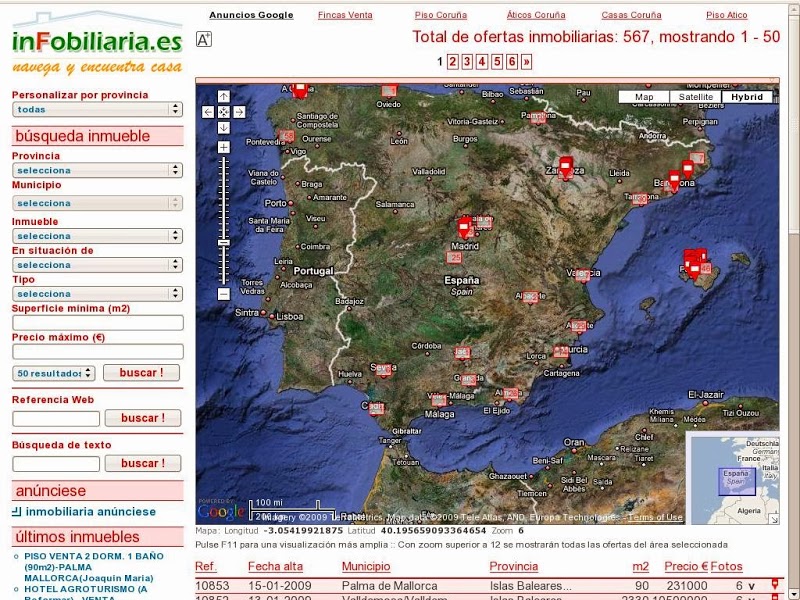Click the A+ font size icon
800x600 pixels.
point(204,39)
